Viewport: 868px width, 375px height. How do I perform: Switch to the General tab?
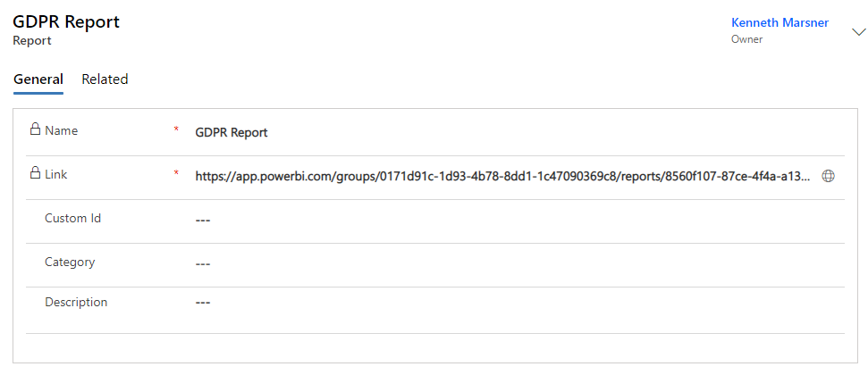pos(38,79)
